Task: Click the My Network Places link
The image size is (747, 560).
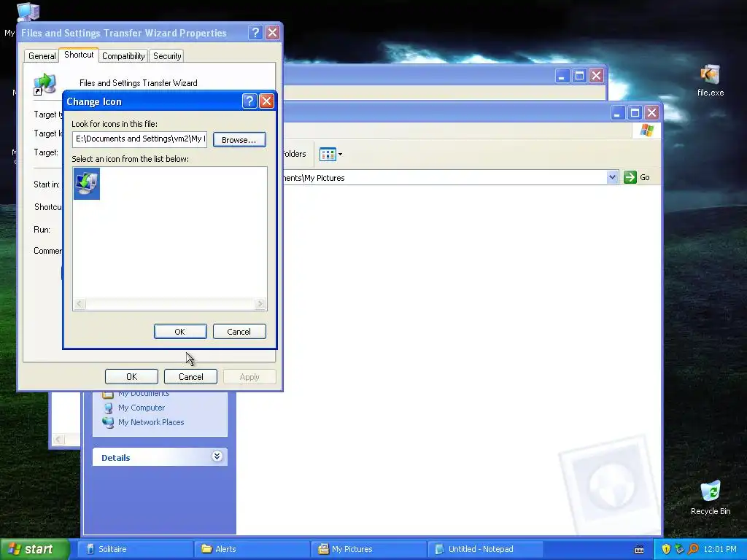Action: [151, 422]
